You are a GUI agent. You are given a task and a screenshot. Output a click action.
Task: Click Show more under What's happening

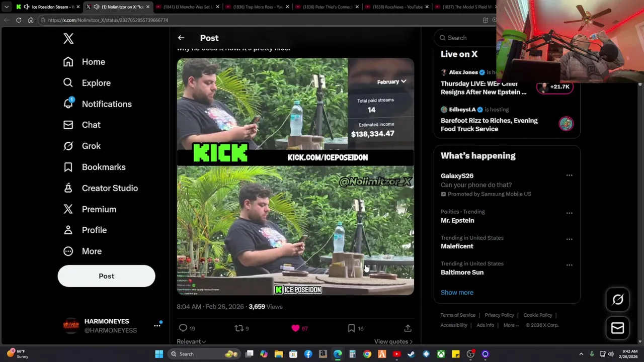(457, 293)
